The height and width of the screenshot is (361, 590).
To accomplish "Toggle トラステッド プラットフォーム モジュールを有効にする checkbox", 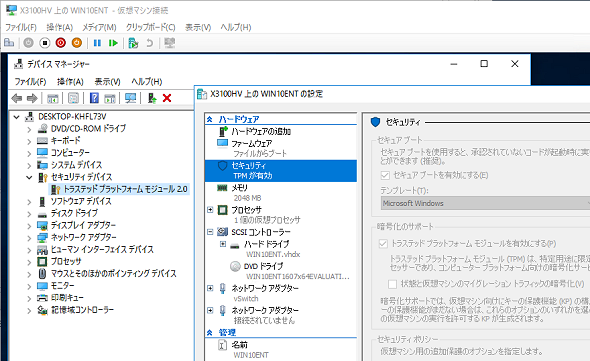I will point(383,244).
